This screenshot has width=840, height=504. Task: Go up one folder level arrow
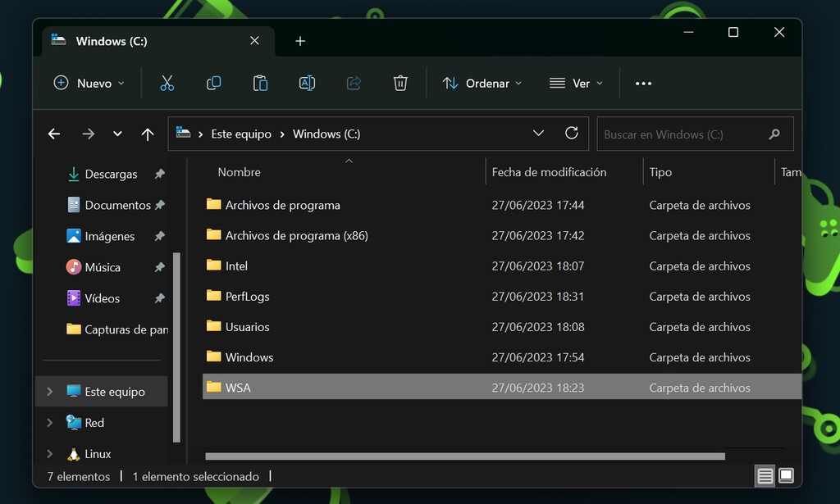click(148, 134)
